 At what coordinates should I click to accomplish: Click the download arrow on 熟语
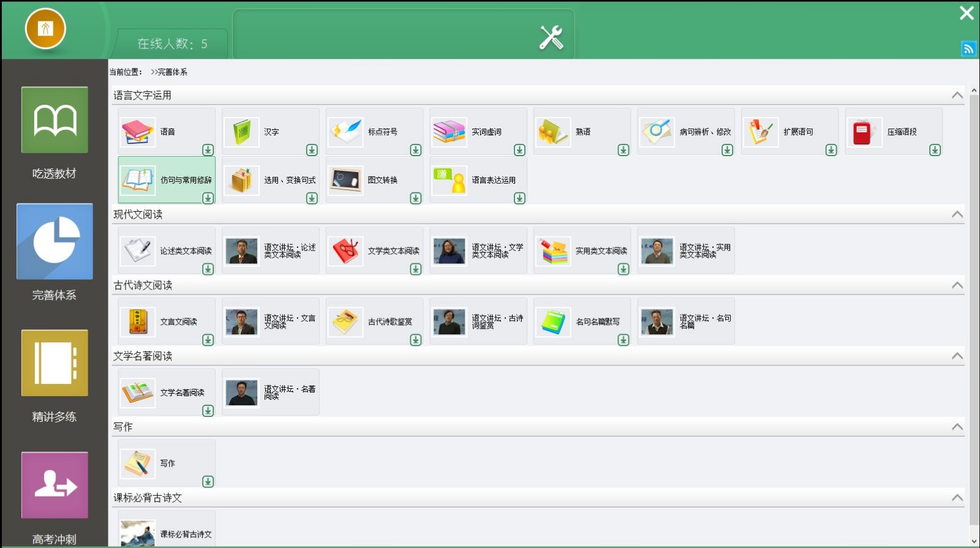[624, 150]
